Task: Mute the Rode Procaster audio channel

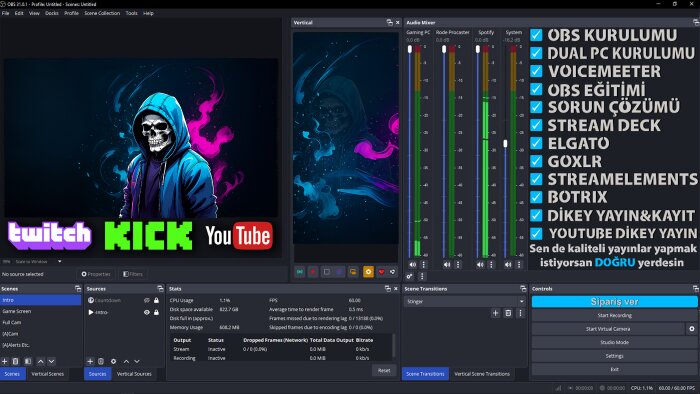Action: pyautogui.click(x=447, y=265)
